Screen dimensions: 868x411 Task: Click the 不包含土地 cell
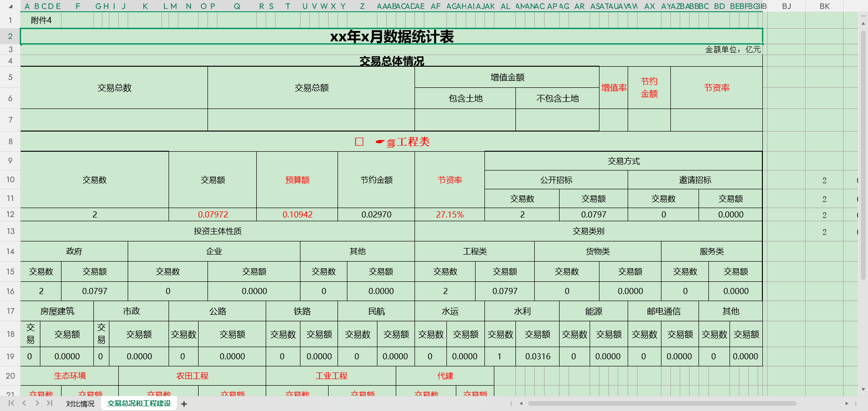pos(557,98)
